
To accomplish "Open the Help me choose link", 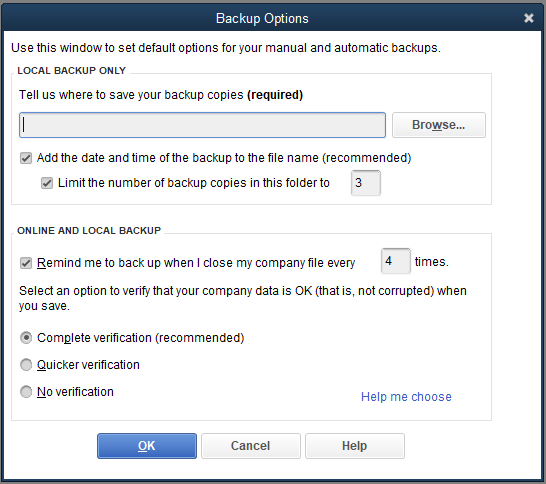I will [x=406, y=397].
